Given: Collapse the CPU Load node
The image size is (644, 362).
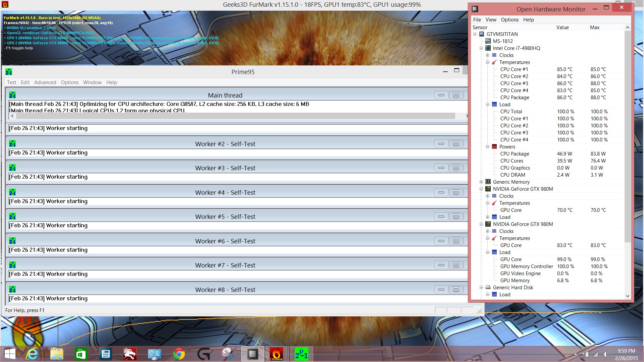Looking at the screenshot, I should coord(488,105).
